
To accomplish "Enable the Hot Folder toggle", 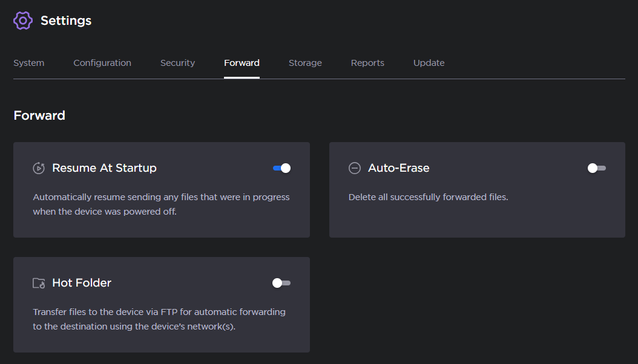I will click(x=281, y=282).
